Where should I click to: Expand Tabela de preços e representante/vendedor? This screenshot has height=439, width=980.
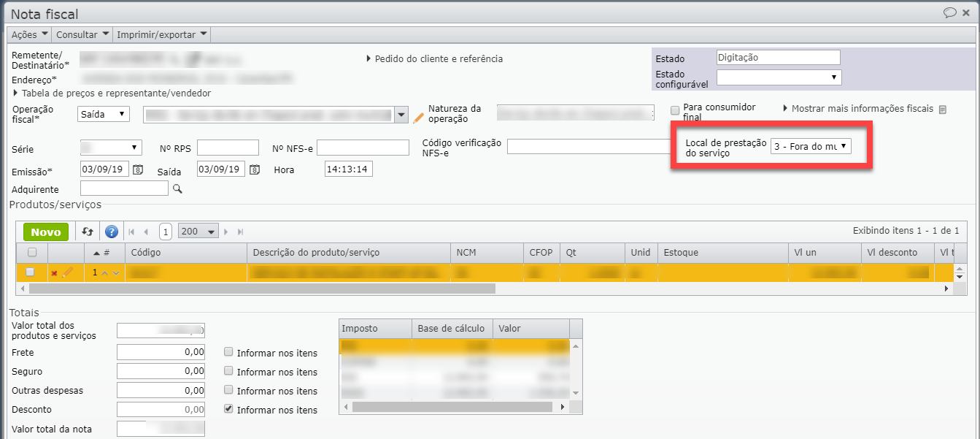(x=112, y=93)
